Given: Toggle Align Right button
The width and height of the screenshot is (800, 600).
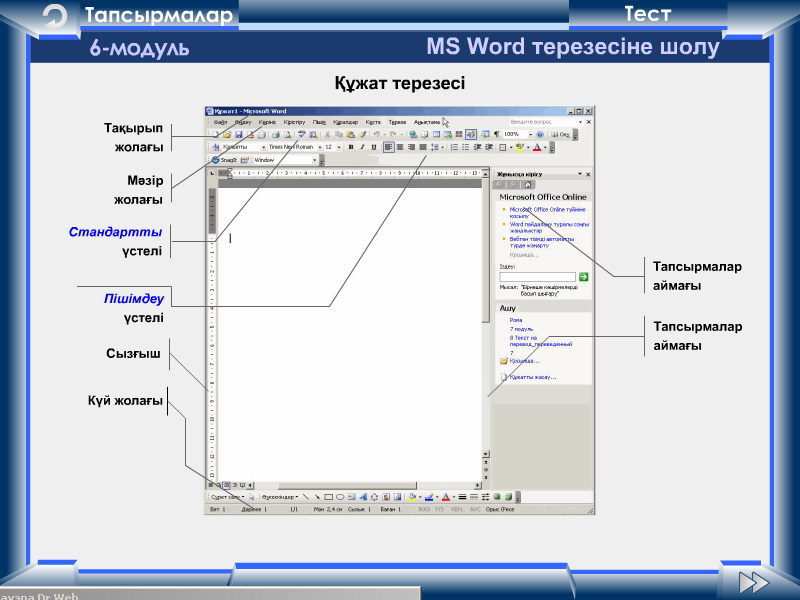Looking at the screenshot, I should [x=411, y=147].
